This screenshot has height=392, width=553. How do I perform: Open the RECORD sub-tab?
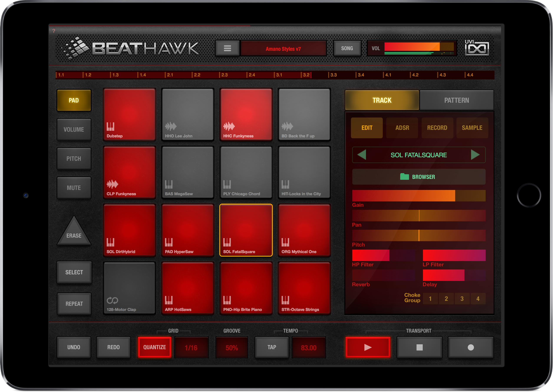(437, 128)
